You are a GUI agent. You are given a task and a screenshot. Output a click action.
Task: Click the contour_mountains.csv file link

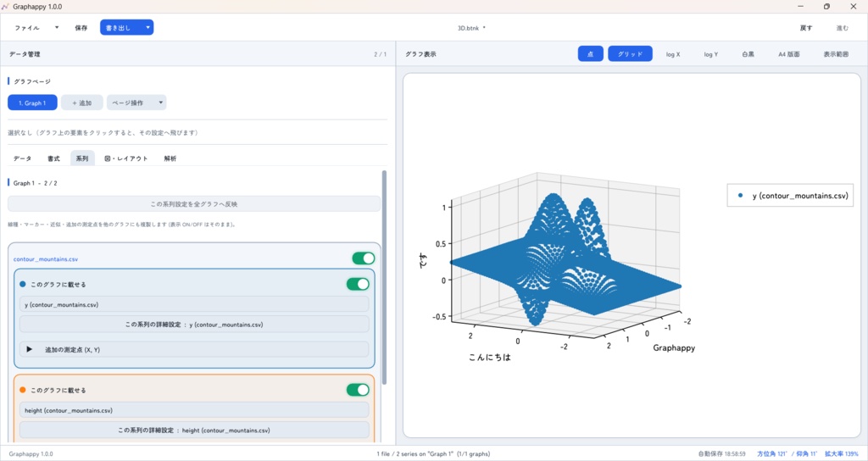46,259
